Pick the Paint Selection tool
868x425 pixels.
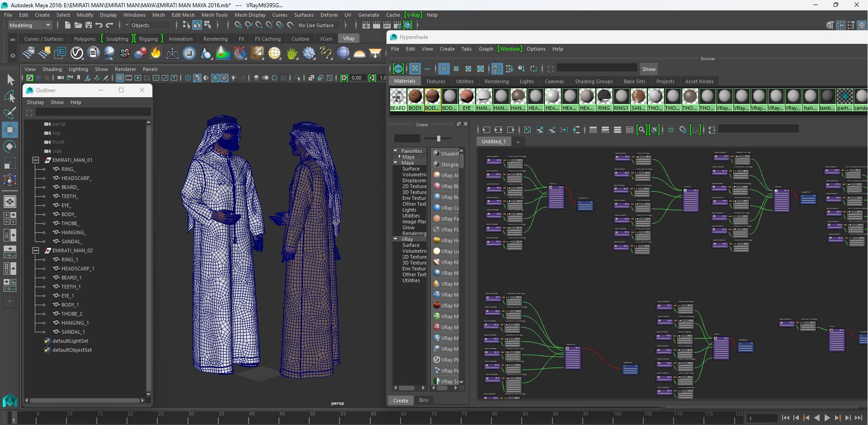[x=10, y=113]
